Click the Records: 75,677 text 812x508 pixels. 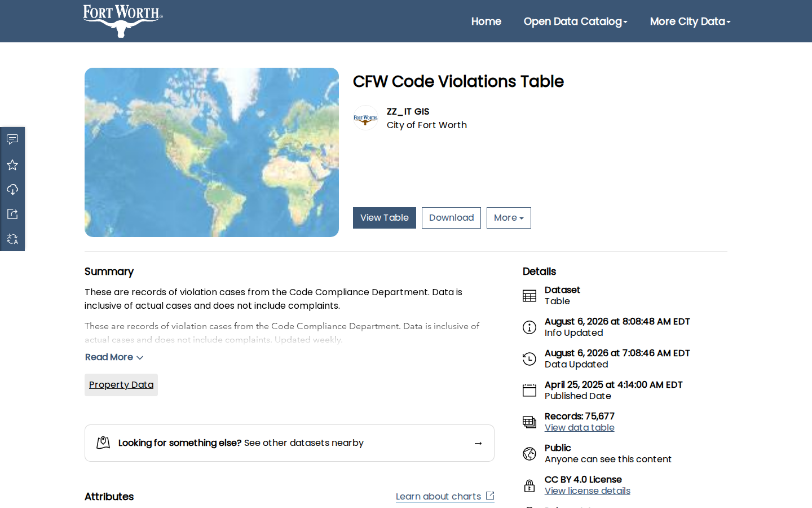(x=580, y=417)
